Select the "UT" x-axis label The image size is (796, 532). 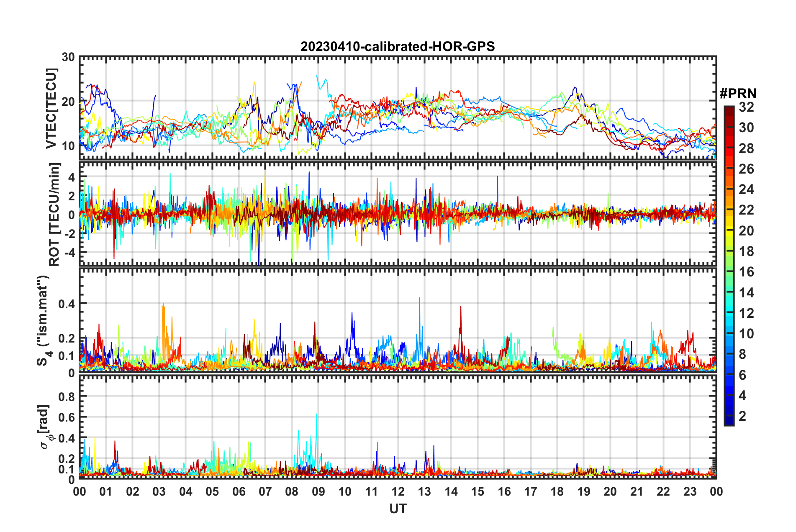[x=398, y=509]
